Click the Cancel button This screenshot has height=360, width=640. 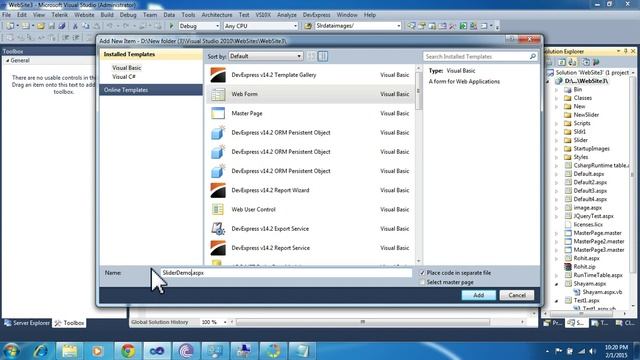point(517,295)
